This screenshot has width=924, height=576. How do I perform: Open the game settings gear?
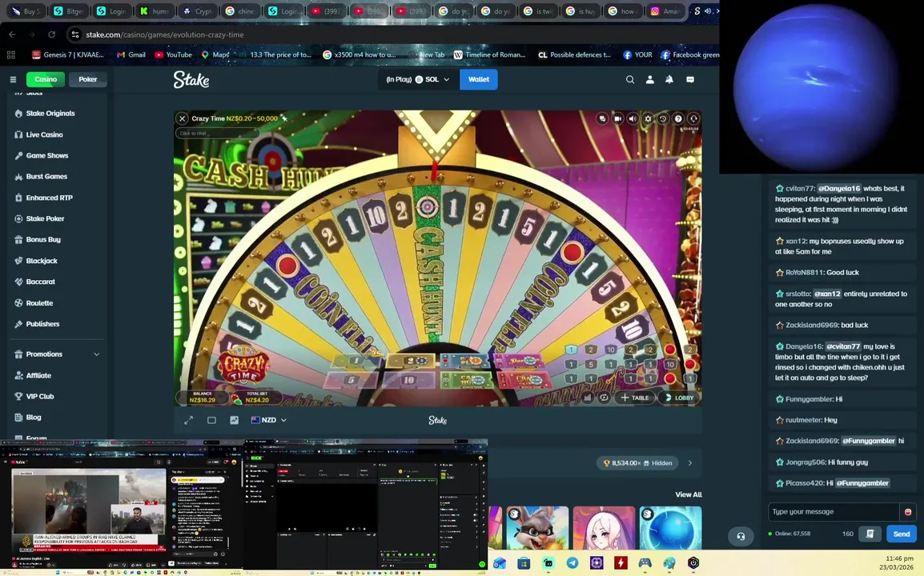tap(648, 118)
